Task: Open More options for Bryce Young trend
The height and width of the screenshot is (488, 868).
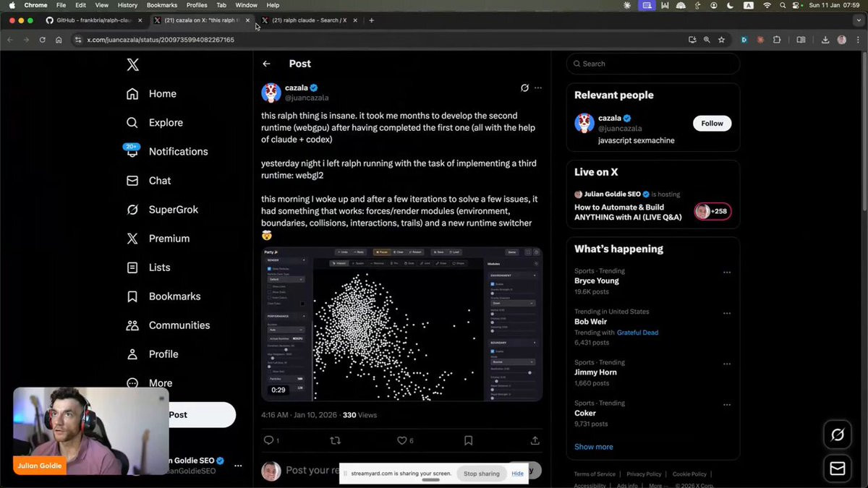Action: tap(726, 273)
